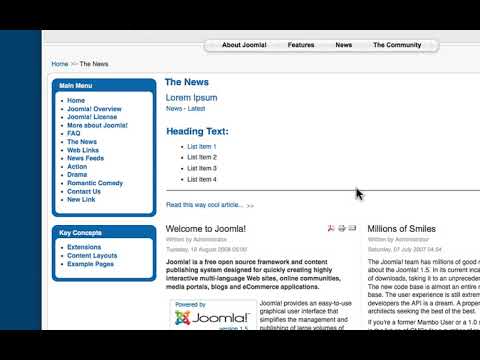
Task: Open PDF icon for Welcome to Joomla article
Action: tap(331, 228)
